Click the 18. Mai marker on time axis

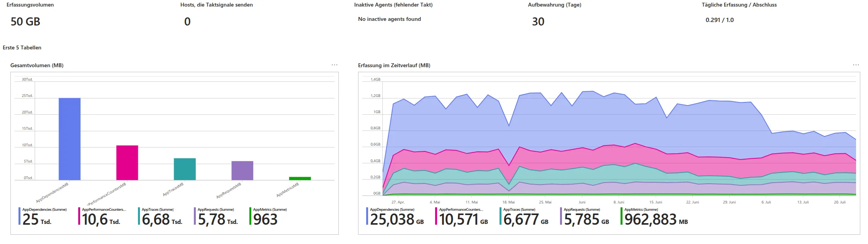(x=508, y=202)
